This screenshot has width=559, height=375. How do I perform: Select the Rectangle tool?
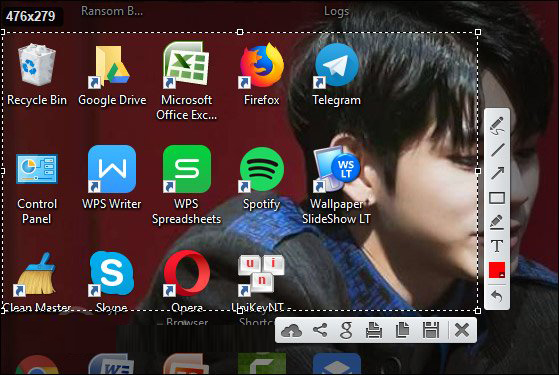pos(497,198)
